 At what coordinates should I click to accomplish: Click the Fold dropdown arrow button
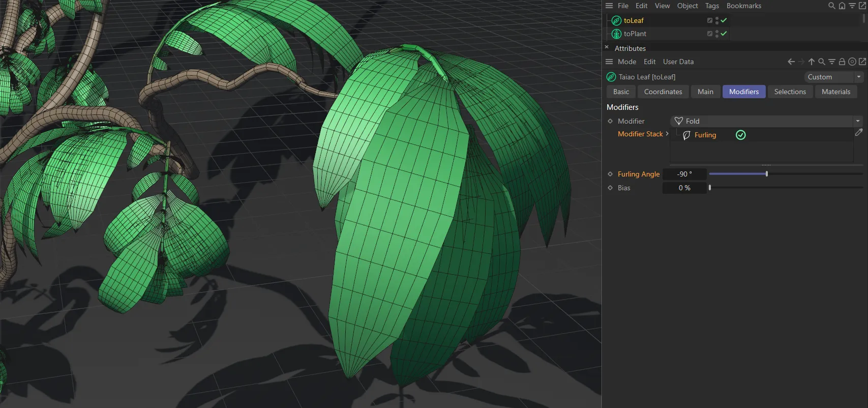[858, 121]
